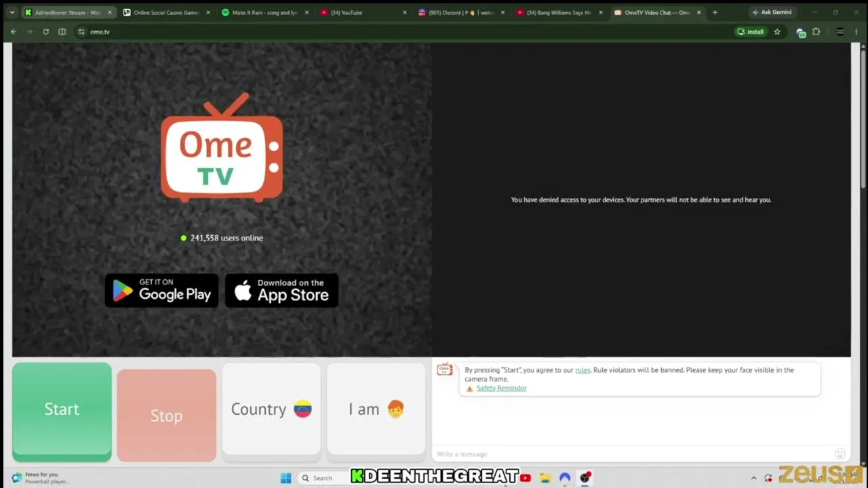Click the Install app button
Viewport: 868px width, 488px height.
pyautogui.click(x=751, y=32)
